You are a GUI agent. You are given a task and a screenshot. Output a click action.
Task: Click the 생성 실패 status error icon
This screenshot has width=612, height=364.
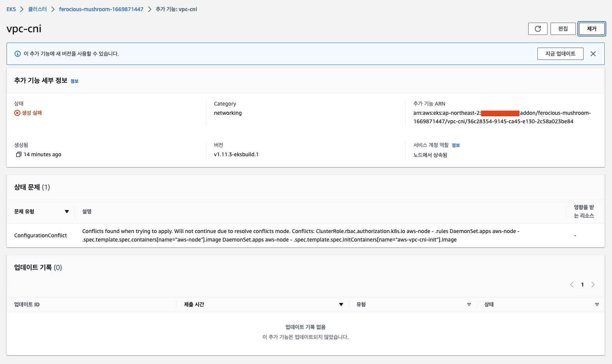(17, 113)
